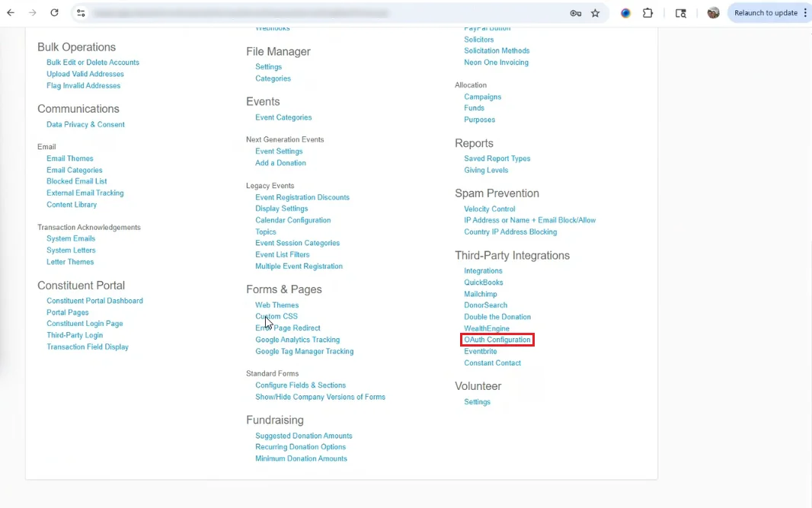
Task: Open the OAuth Configuration link
Action: coord(497,340)
